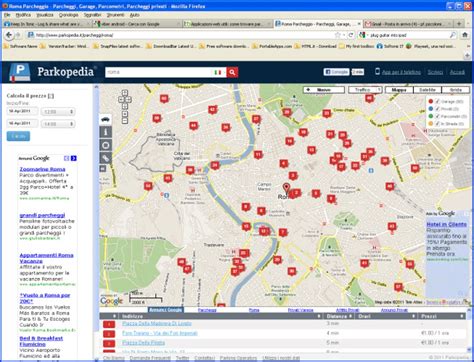
Task: Open the Software Nuovo bookmark folder
Action: tap(20, 46)
